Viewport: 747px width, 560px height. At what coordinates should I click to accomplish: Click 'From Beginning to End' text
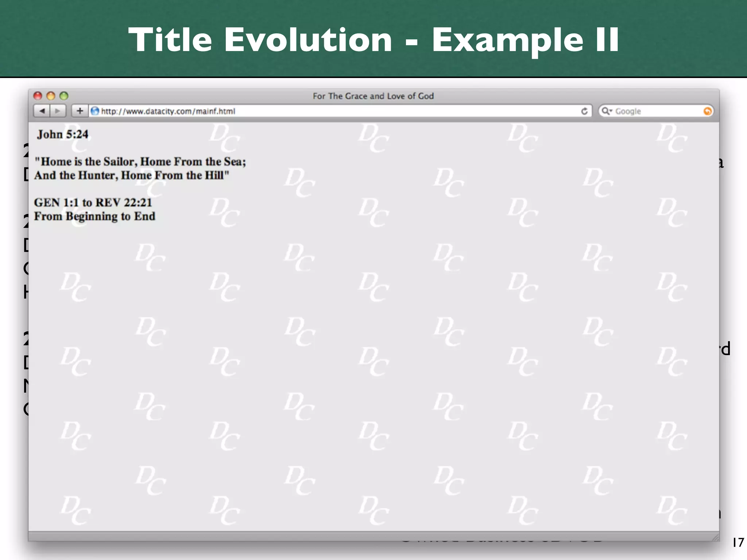point(95,216)
